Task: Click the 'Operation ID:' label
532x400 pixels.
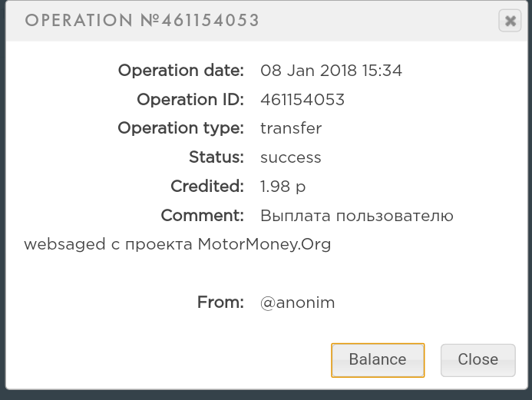Action: 190,100
